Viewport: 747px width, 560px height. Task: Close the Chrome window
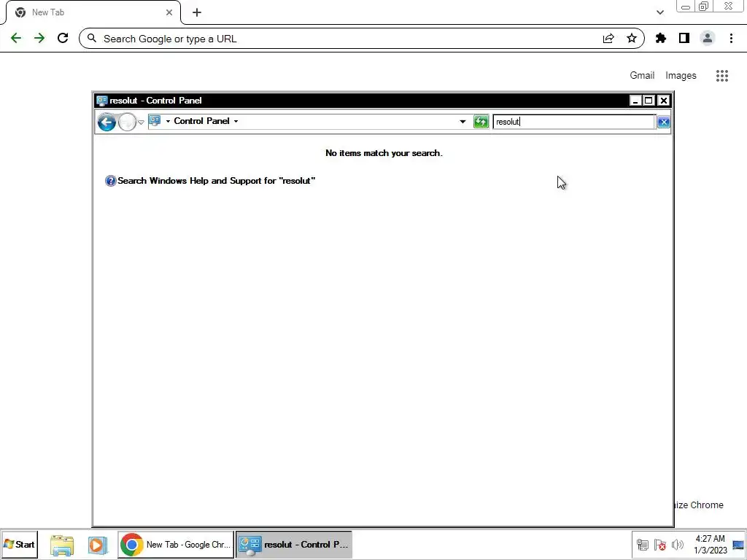[x=728, y=6]
